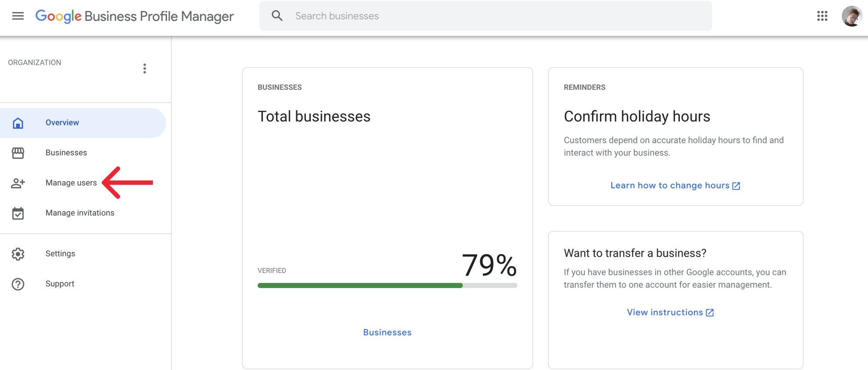868x370 pixels.
Task: Open the hamburger main menu
Action: point(18,16)
